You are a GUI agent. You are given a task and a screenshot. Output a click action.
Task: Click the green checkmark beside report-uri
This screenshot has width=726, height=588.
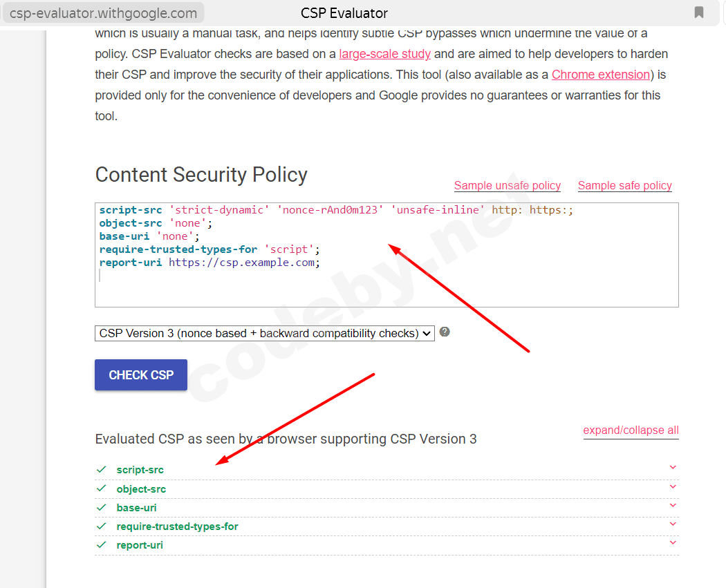[102, 544]
